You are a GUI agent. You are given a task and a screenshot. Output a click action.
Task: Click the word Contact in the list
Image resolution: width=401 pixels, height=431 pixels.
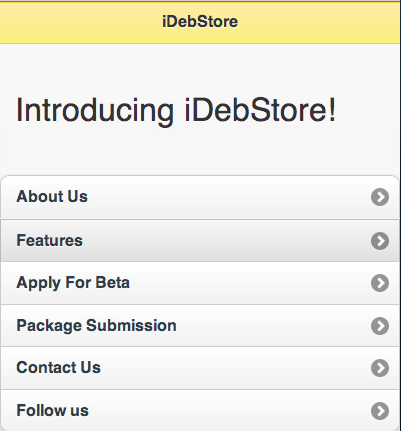coord(42,368)
